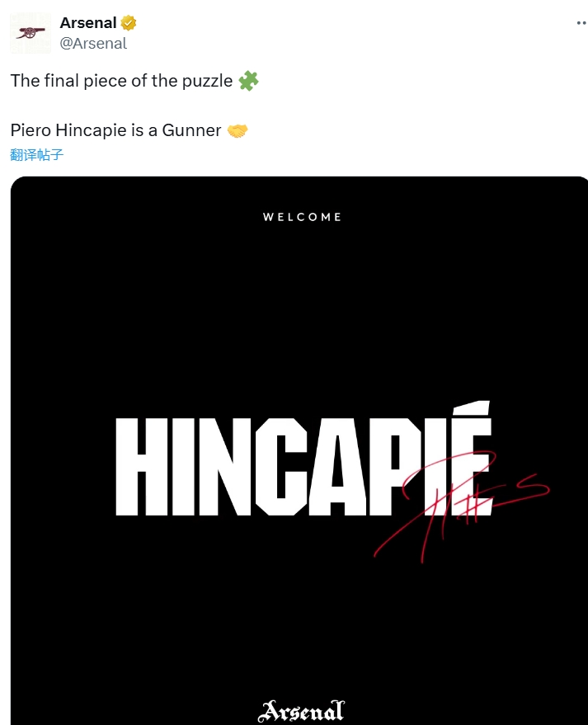Open the more options ellipsis menu

(x=581, y=23)
